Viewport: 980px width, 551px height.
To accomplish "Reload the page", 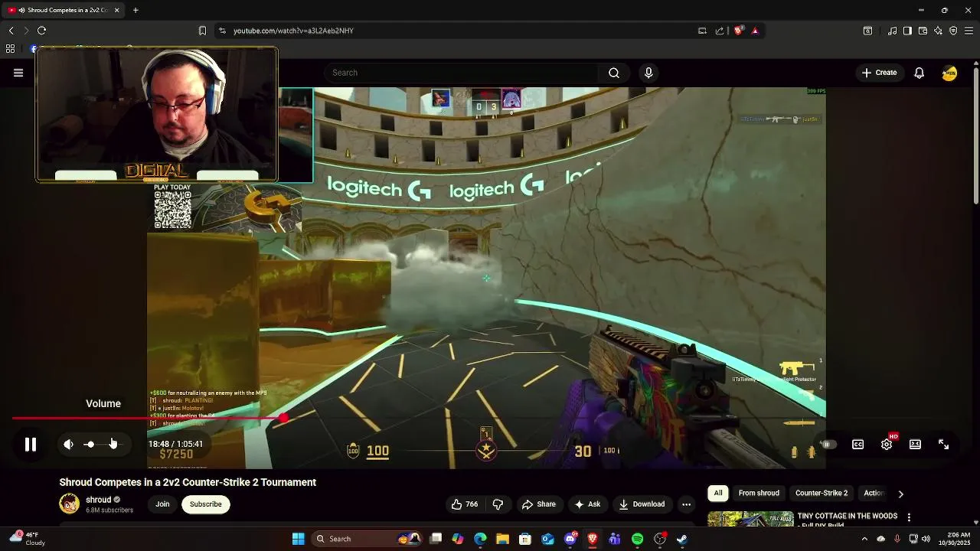I will point(42,31).
